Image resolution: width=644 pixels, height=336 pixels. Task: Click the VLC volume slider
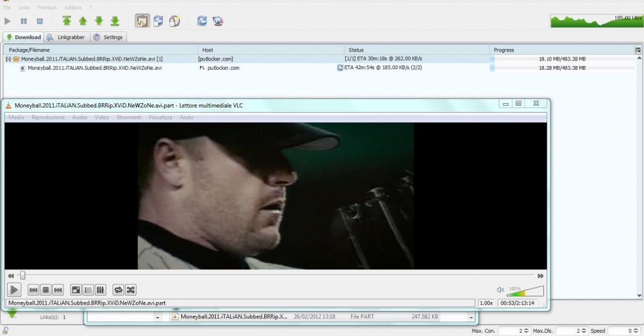(x=525, y=291)
